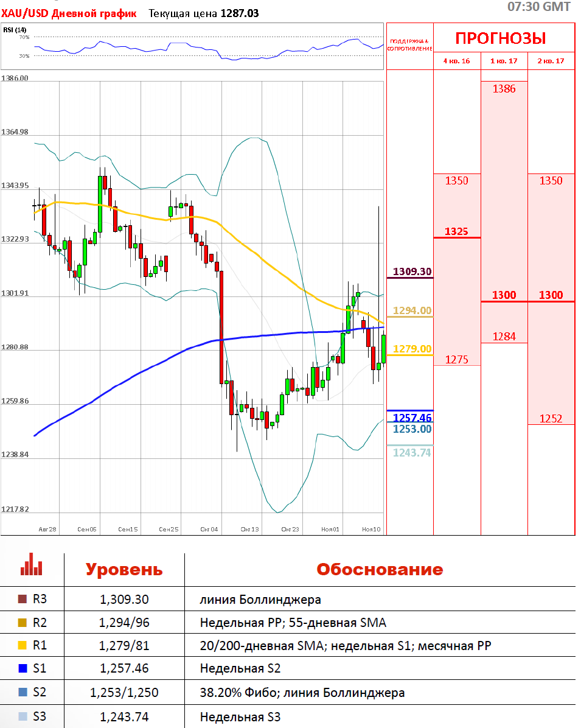Click the pale blue S3 color square
The height and width of the screenshot is (728, 581).
tap(23, 716)
